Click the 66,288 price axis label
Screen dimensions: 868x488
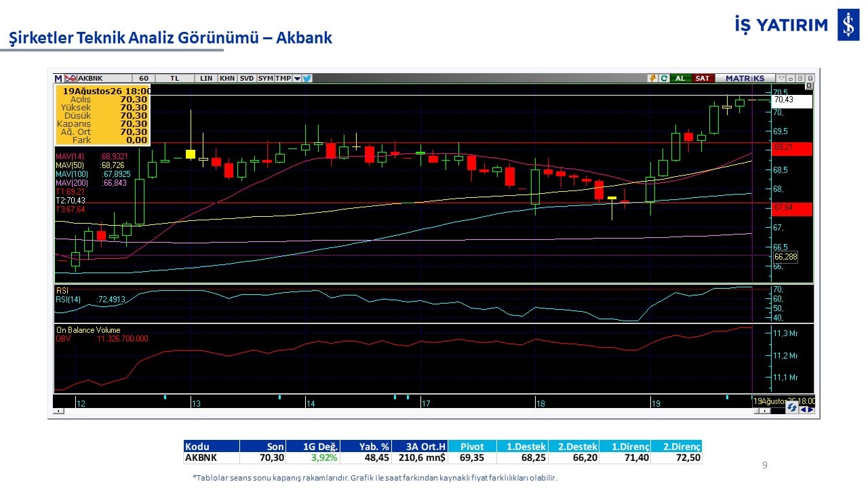pyautogui.click(x=785, y=257)
